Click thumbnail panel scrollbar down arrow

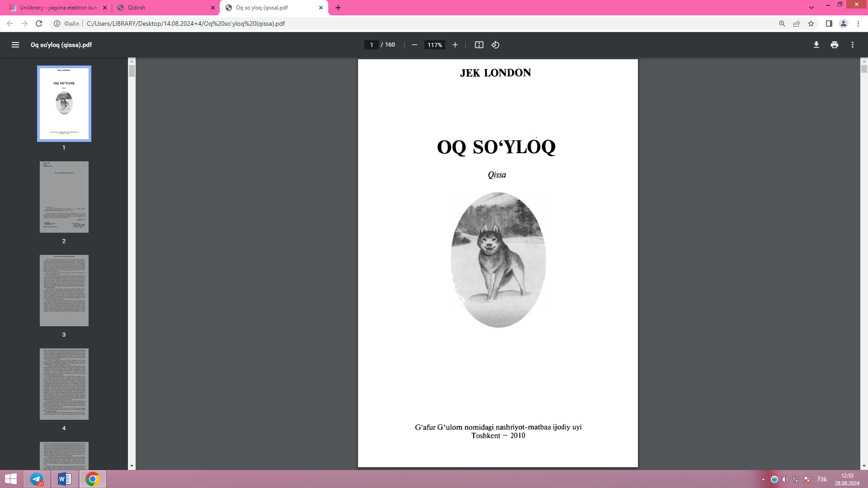tap(132, 466)
